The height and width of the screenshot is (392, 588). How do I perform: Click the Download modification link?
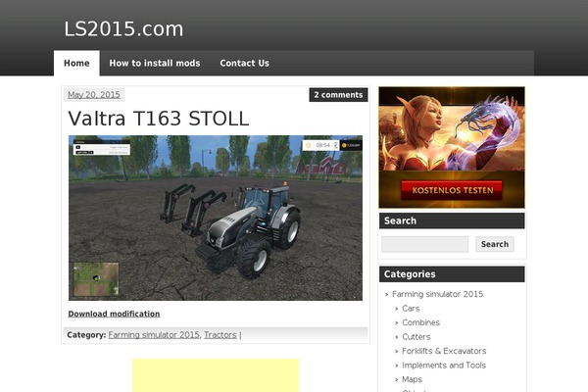[114, 314]
